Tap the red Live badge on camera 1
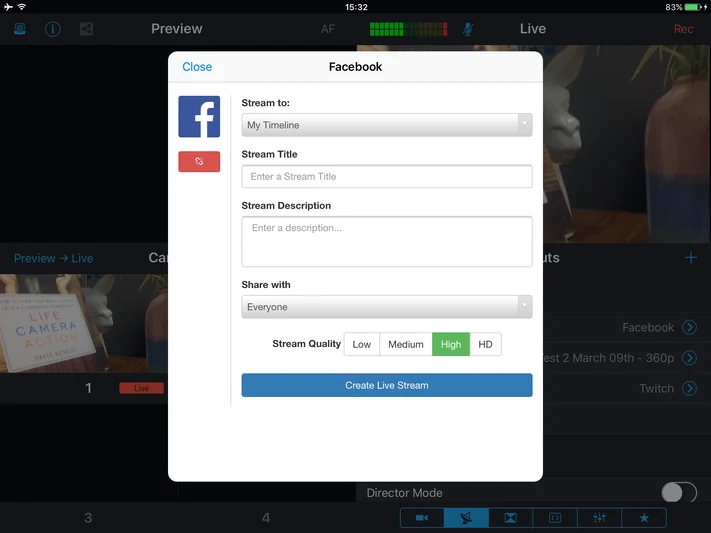The height and width of the screenshot is (533, 711). tap(141, 388)
